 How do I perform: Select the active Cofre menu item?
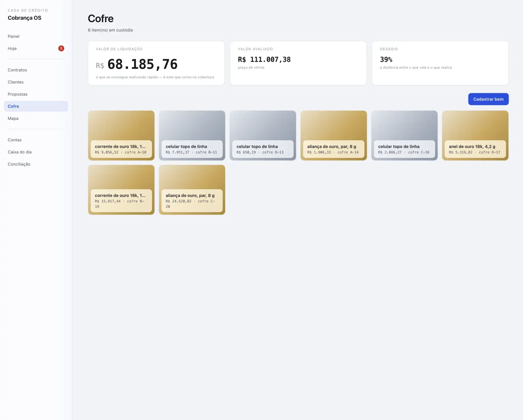coord(36,106)
